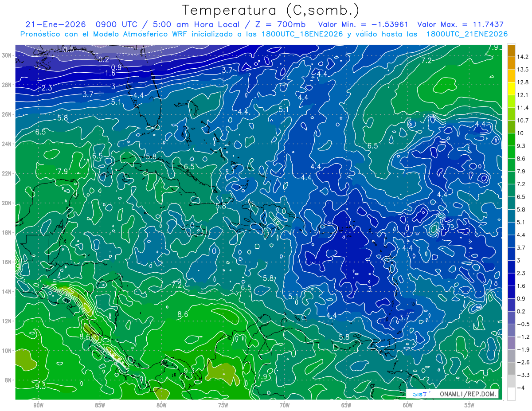
Task: Click the "65W" longitude axis label
Action: (x=346, y=405)
